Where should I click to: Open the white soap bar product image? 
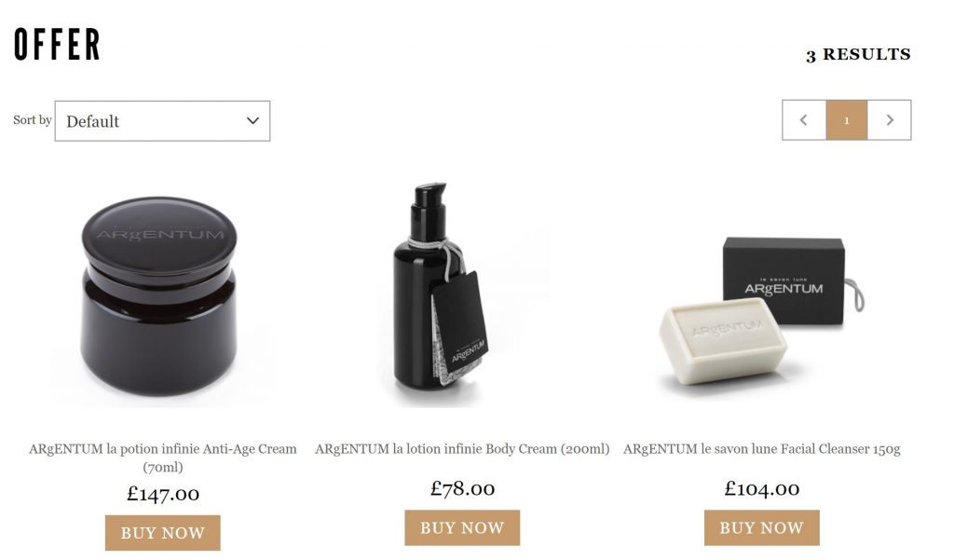tap(723, 341)
